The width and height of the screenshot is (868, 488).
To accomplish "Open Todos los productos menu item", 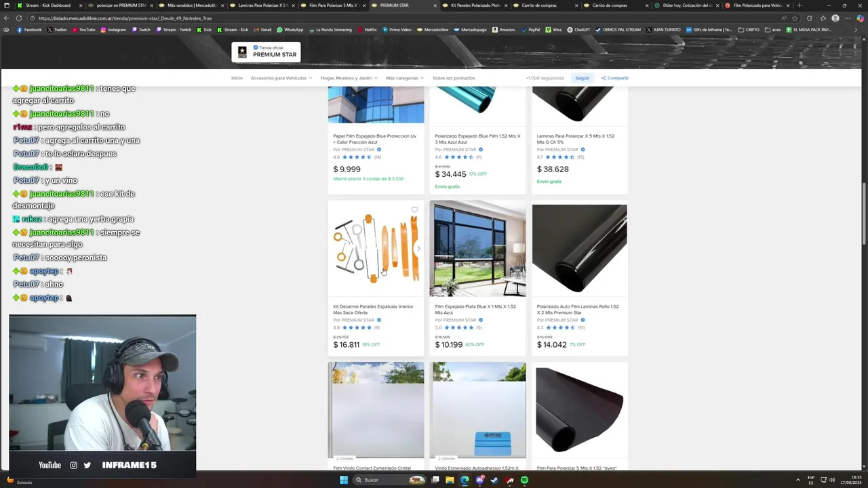I will (x=454, y=78).
